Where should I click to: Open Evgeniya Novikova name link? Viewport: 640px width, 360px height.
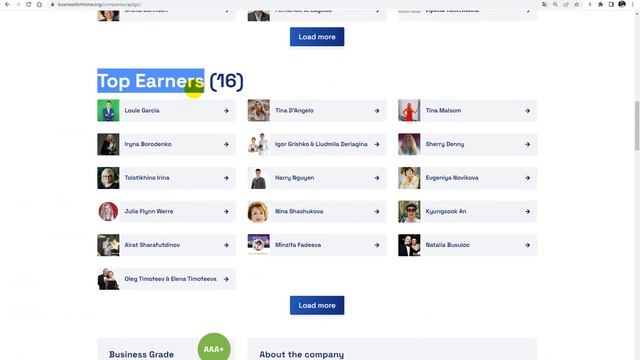pyautogui.click(x=452, y=178)
